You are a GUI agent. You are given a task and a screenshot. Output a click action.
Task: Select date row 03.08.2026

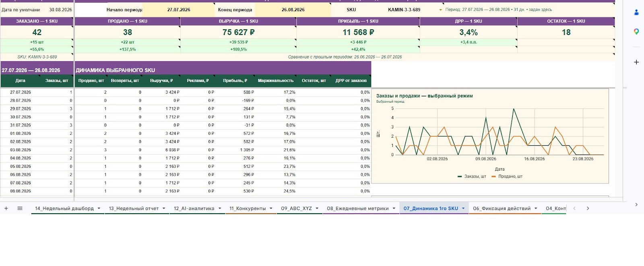21,150
